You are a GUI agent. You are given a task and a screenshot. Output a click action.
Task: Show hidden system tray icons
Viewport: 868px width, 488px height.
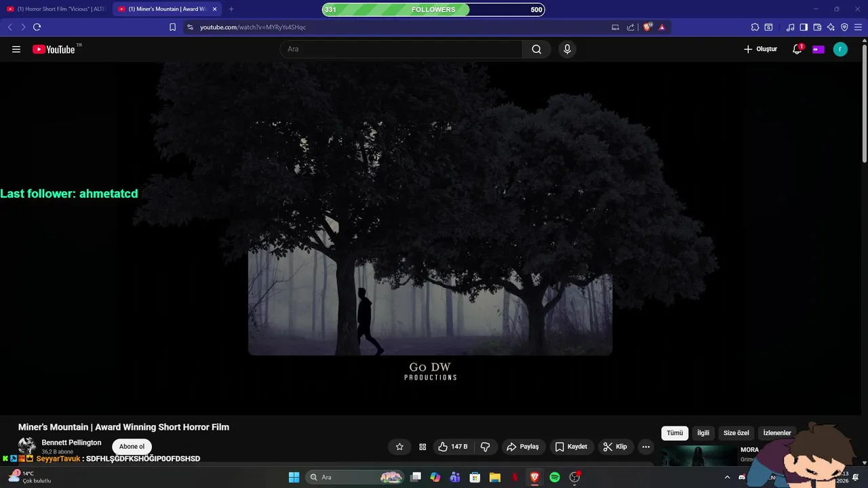click(728, 477)
